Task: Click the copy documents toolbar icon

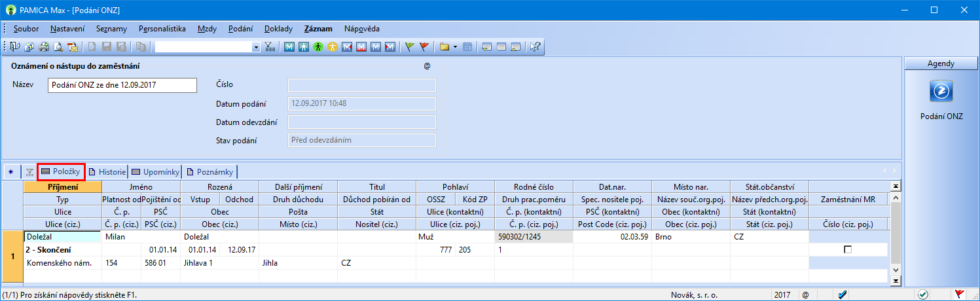Action: click(x=30, y=46)
